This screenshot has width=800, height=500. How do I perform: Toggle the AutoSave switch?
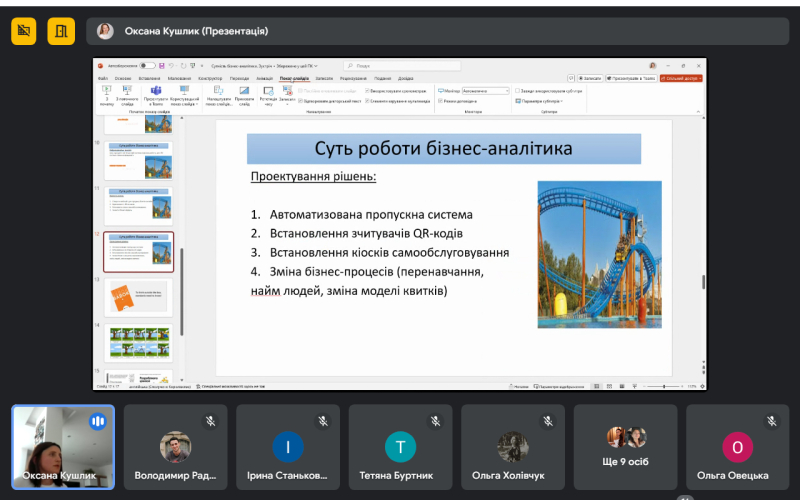pyautogui.click(x=147, y=66)
